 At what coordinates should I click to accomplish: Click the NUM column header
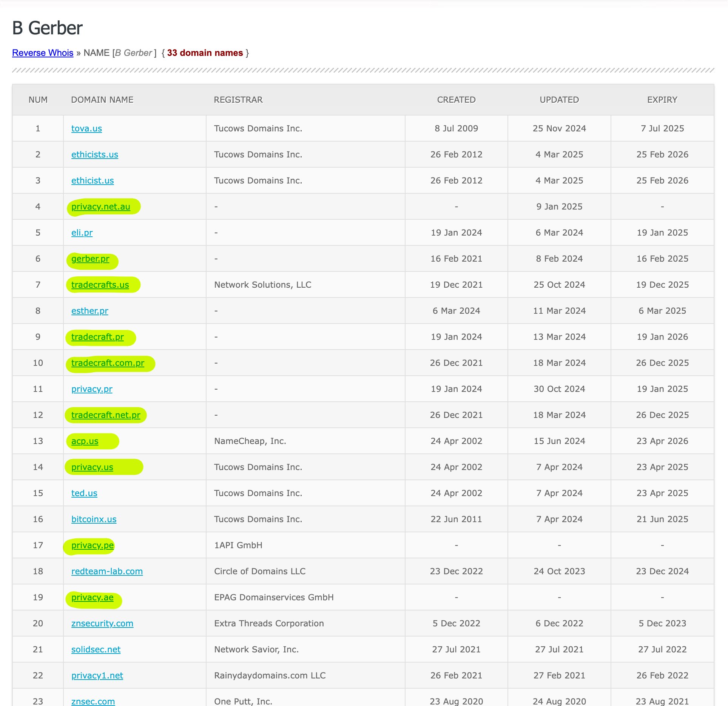[x=38, y=100]
